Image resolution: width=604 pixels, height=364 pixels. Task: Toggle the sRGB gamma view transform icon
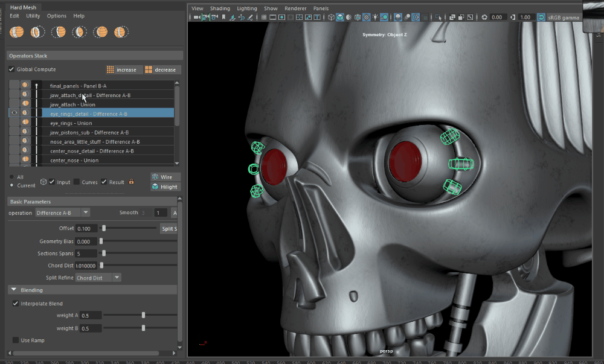click(541, 18)
